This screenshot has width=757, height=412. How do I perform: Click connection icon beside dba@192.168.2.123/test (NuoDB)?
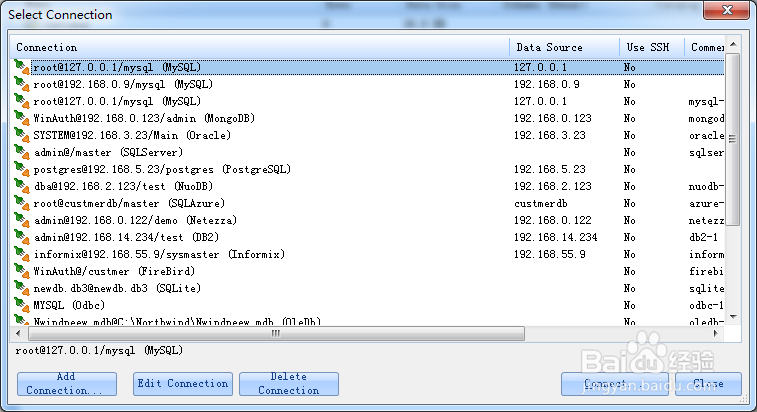pos(22,186)
